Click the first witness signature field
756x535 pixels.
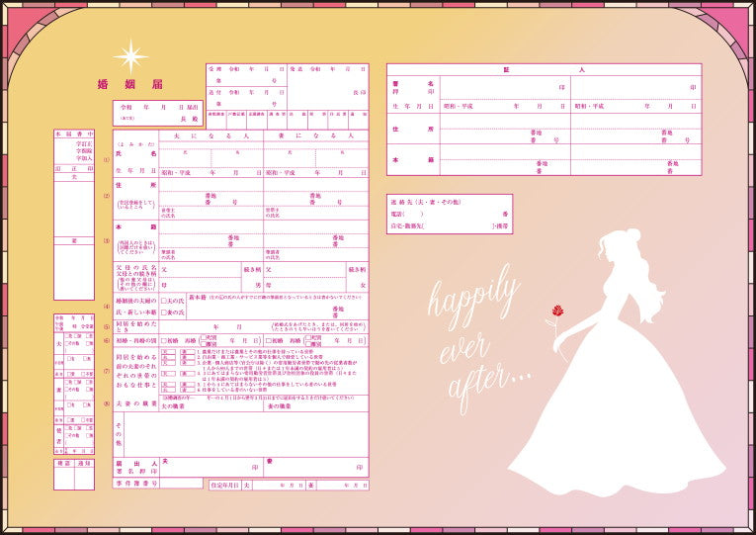505,87
